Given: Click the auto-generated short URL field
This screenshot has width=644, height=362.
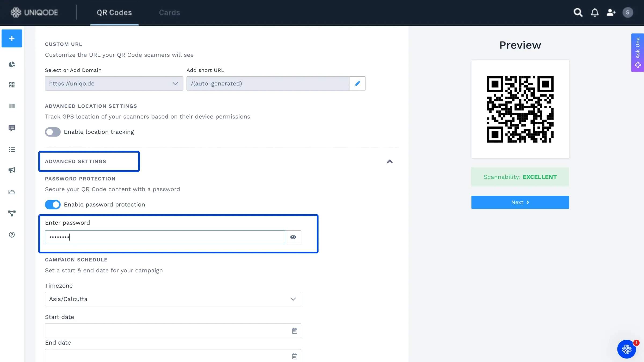Looking at the screenshot, I should pos(268,83).
